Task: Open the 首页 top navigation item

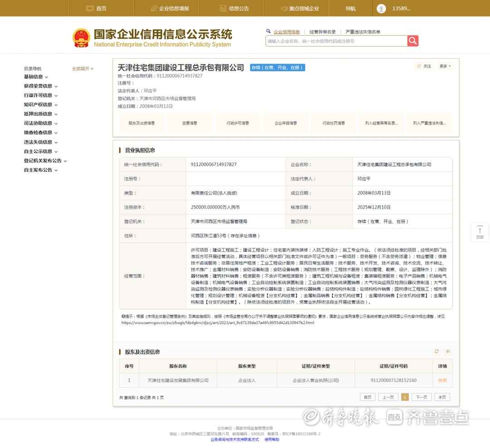Action: [x=96, y=9]
